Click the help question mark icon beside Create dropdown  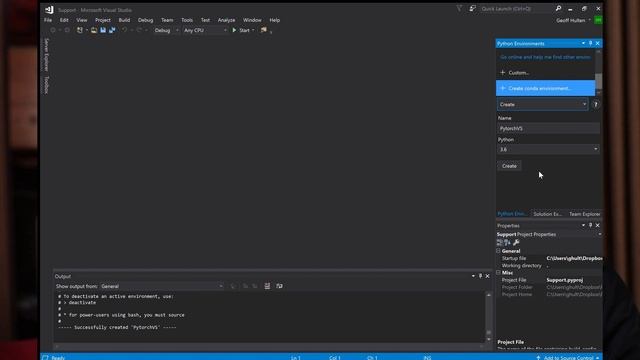click(596, 104)
